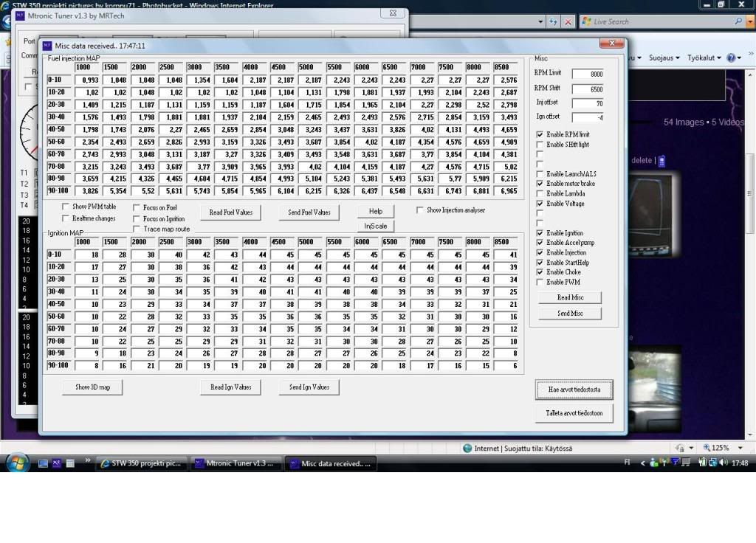Check the Enable Shift light checkbox

tap(540, 145)
